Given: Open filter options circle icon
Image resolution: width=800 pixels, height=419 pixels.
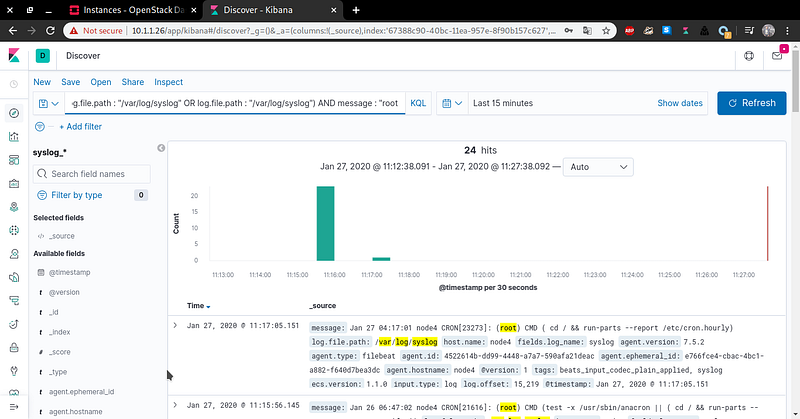Looking at the screenshot, I should click(40, 127).
